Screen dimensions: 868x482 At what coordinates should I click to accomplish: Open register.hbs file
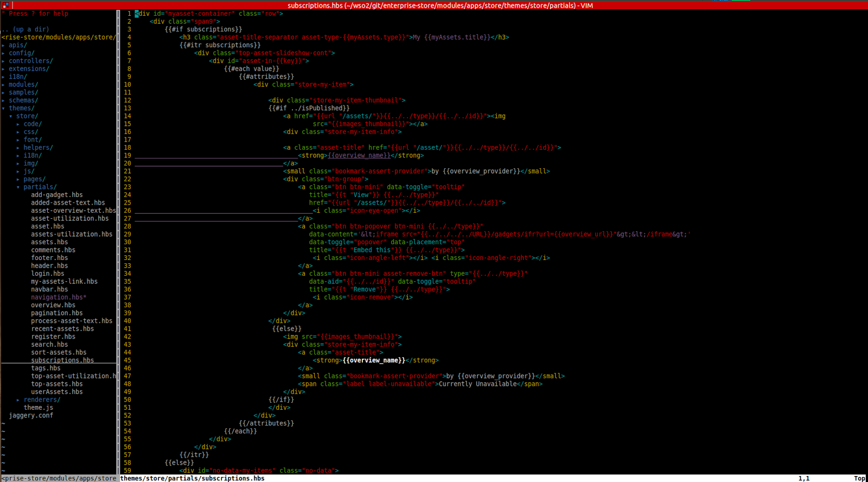53,337
